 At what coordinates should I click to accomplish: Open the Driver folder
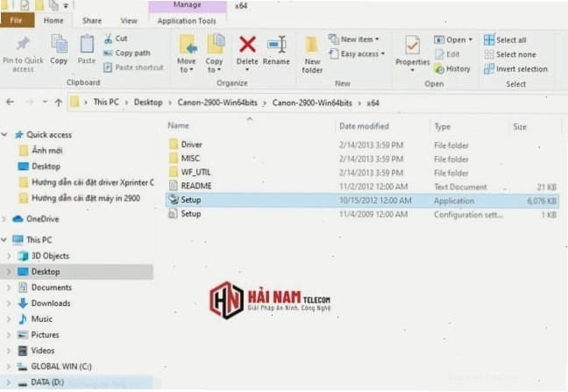pos(362,145)
